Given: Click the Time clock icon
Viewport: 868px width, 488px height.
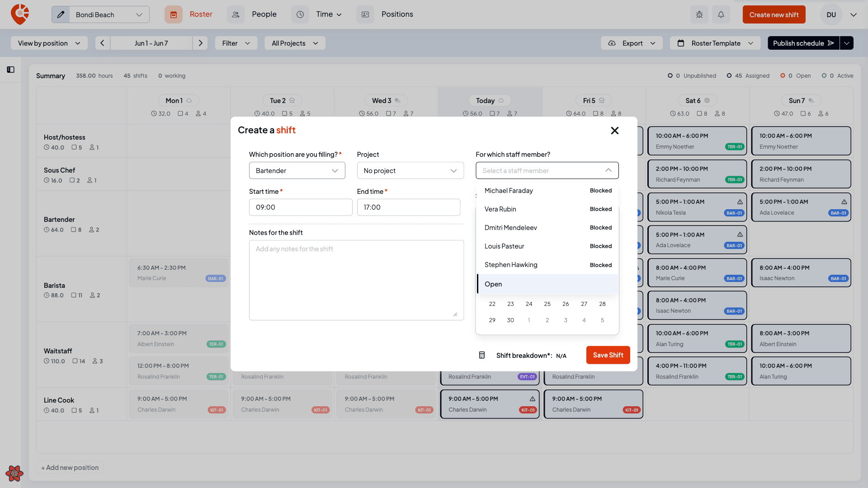Looking at the screenshot, I should tap(300, 14).
